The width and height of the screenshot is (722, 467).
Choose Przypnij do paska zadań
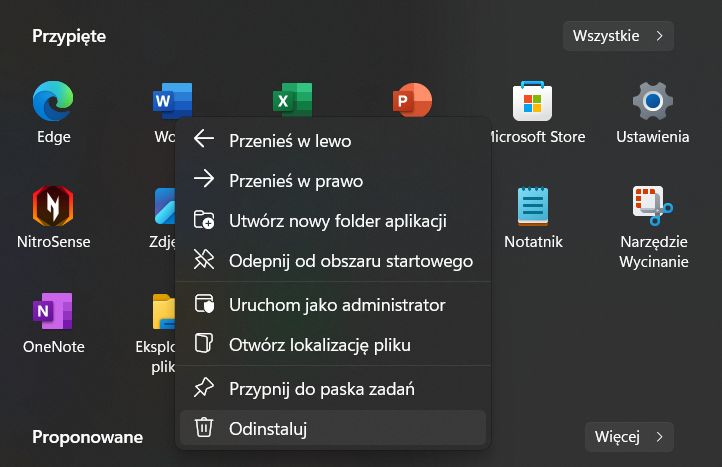click(333, 388)
